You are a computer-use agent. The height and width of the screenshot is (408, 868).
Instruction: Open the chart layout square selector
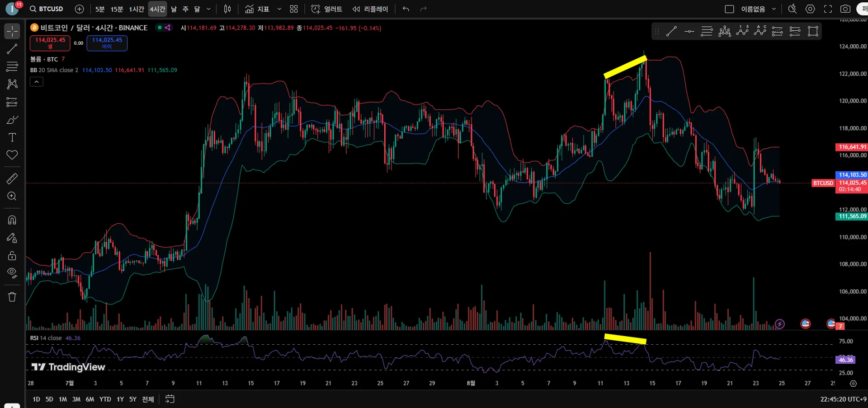[729, 9]
